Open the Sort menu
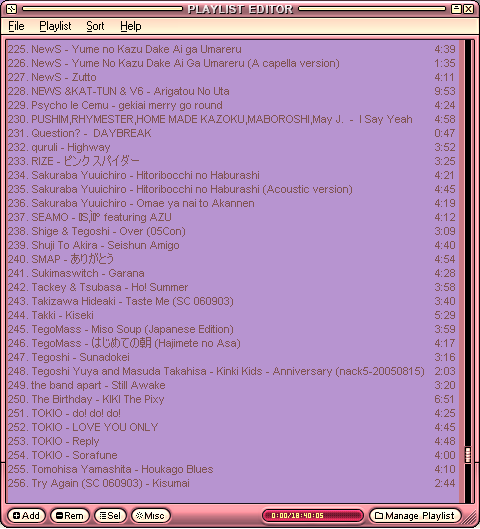 point(95,26)
